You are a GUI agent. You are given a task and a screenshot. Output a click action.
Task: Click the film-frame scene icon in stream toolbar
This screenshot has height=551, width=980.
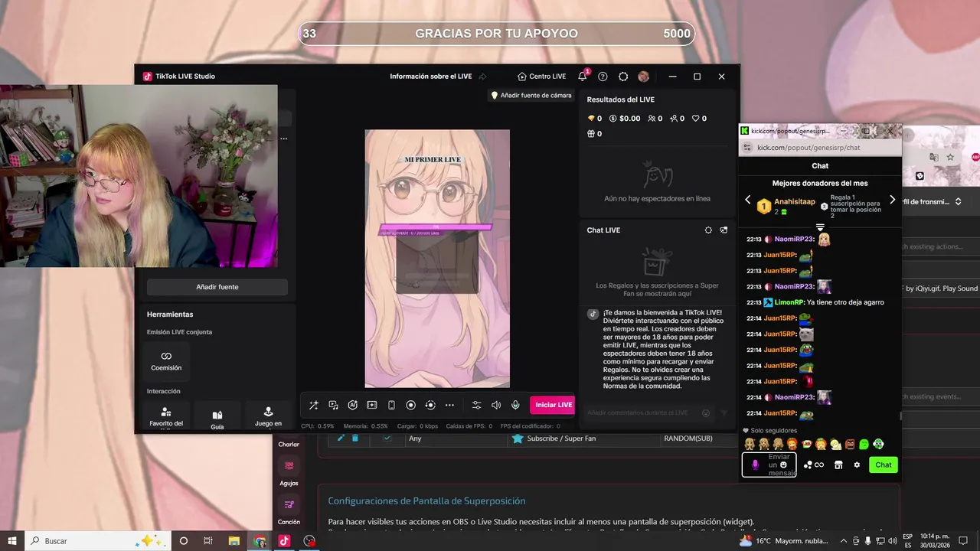pos(372,405)
